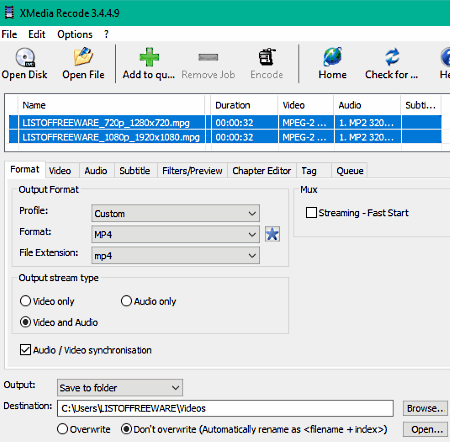Switch to the Queue tab

click(350, 171)
